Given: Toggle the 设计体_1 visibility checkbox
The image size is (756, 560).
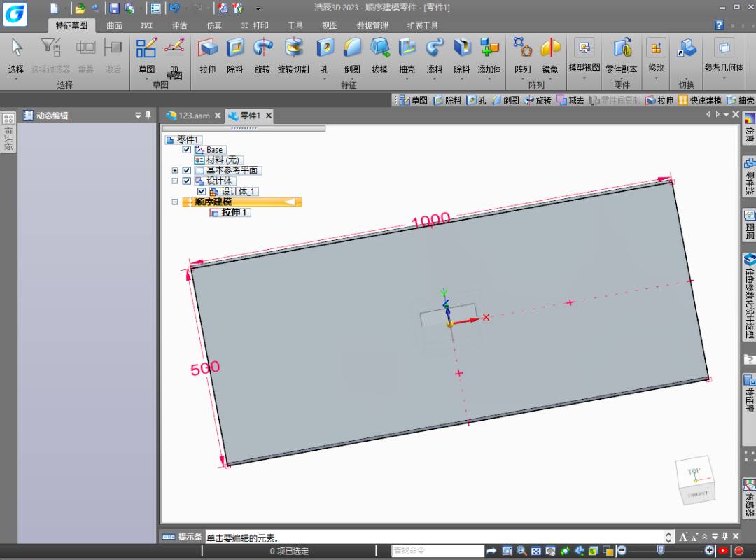Looking at the screenshot, I should tap(202, 192).
